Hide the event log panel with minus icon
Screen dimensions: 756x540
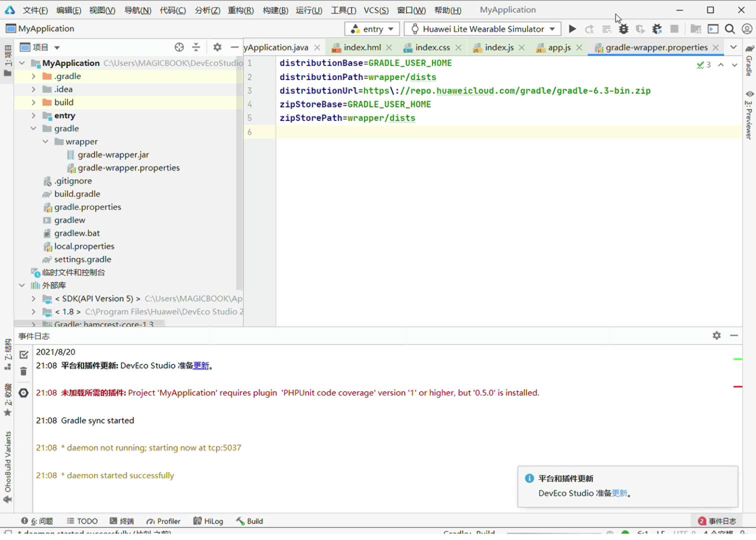pos(734,335)
